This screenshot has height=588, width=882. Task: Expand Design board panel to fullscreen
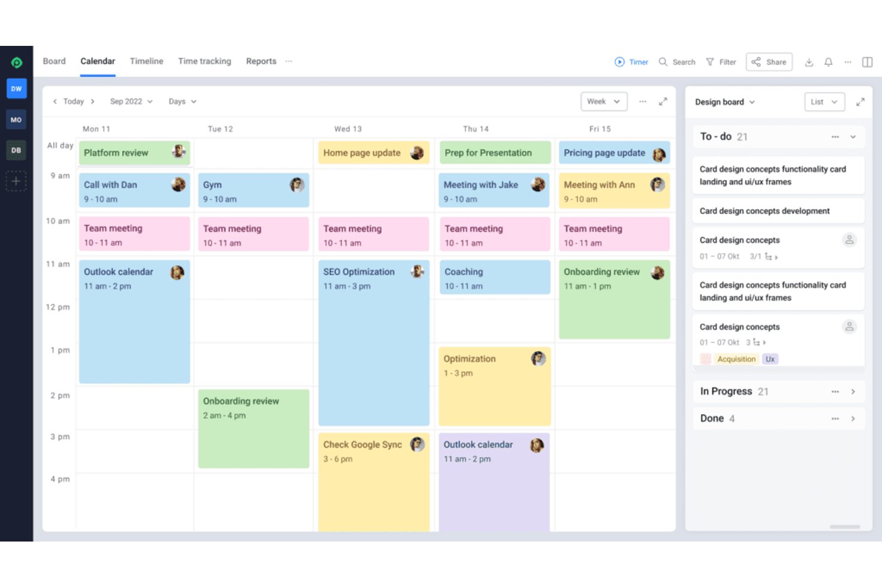coord(860,102)
